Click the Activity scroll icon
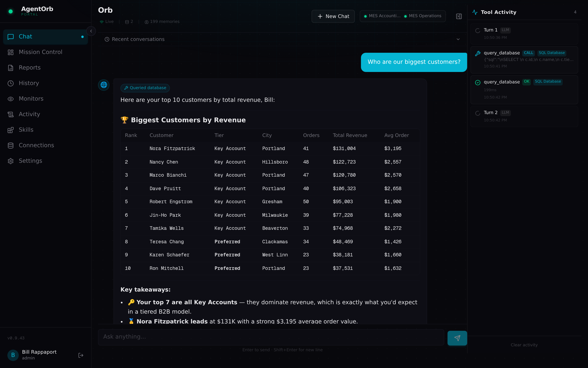Screen dimensions: 588x368 [x=10, y=114]
